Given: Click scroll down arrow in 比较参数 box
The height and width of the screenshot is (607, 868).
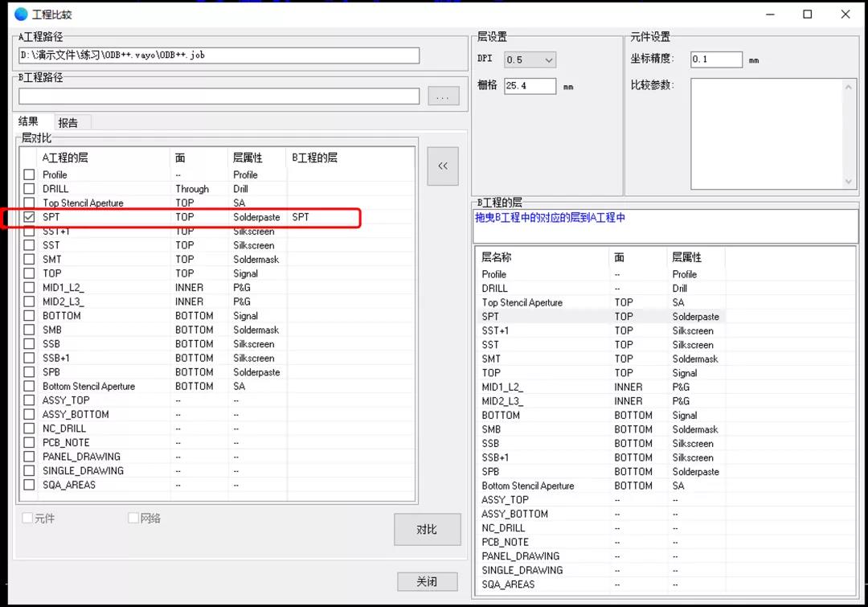Looking at the screenshot, I should [849, 182].
